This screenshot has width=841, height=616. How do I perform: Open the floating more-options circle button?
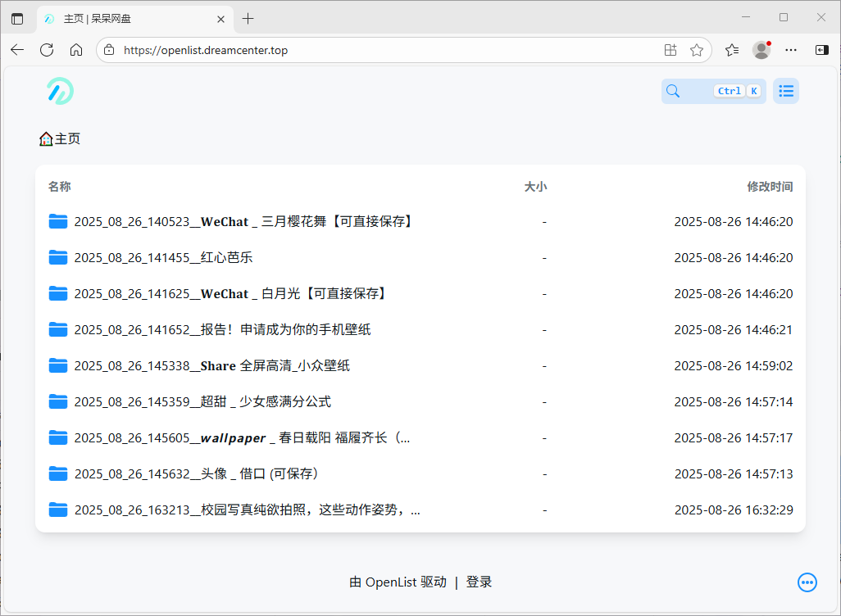point(807,582)
